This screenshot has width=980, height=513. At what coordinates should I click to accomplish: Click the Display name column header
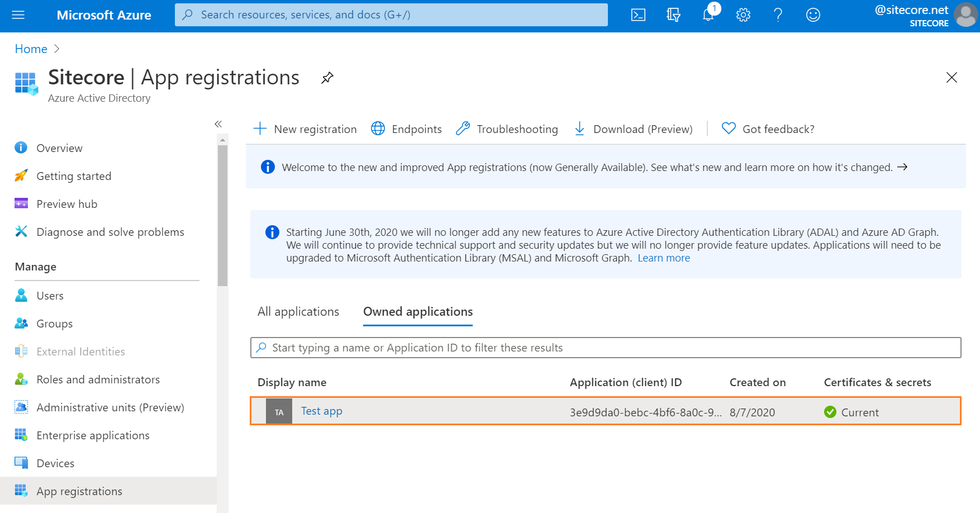tap(292, 382)
